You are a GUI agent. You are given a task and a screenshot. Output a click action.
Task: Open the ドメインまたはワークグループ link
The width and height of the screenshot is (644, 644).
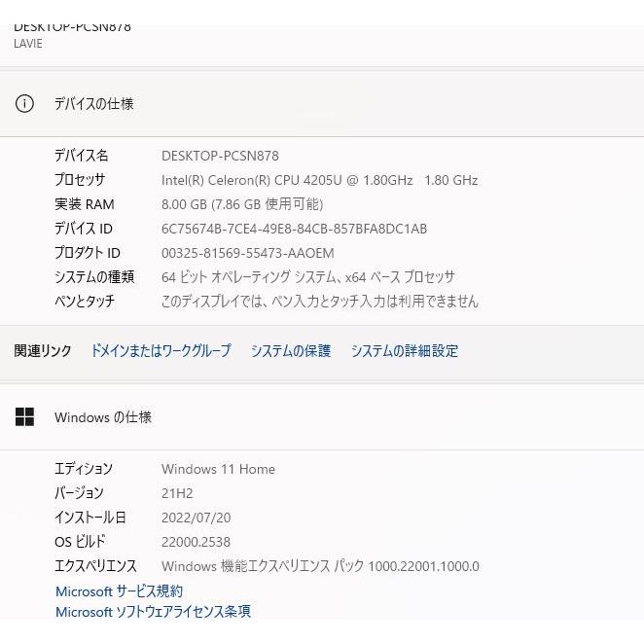pos(161,351)
